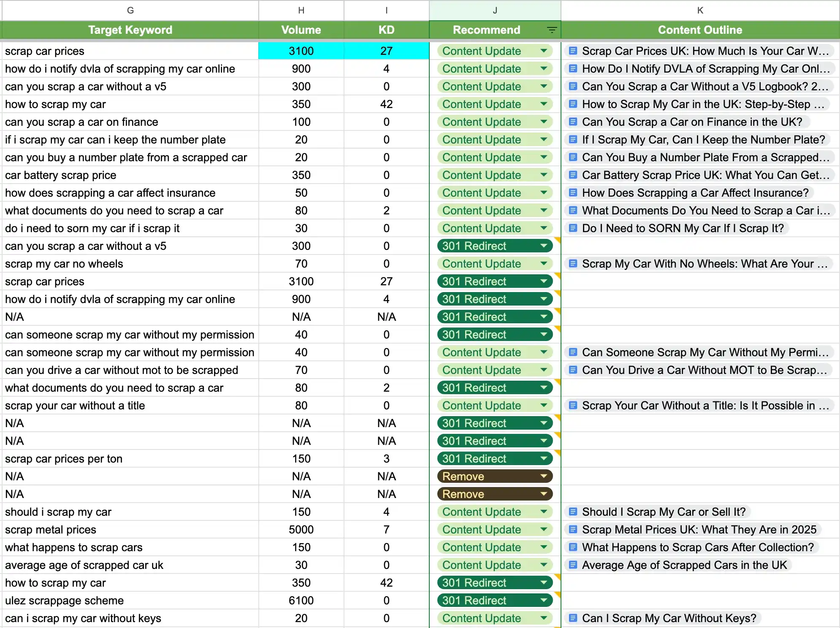Screen dimensions: 840x628
Task: Open How Does Scrapping a Car Affect Insurance link
Action: click(695, 193)
